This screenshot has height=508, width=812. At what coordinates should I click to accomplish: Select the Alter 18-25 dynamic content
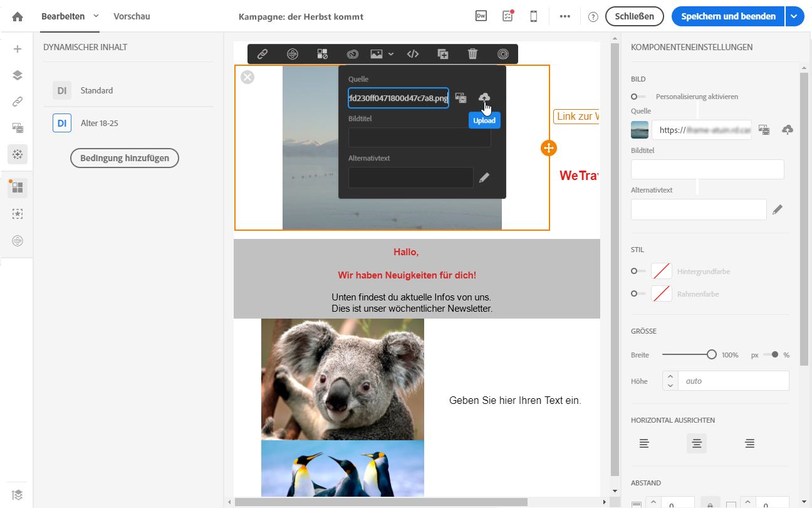(99, 123)
